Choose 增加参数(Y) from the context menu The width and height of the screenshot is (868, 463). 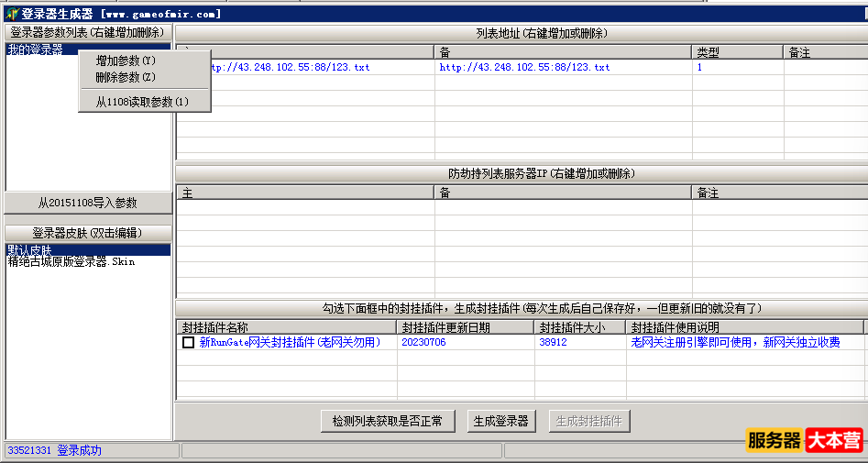(x=126, y=61)
